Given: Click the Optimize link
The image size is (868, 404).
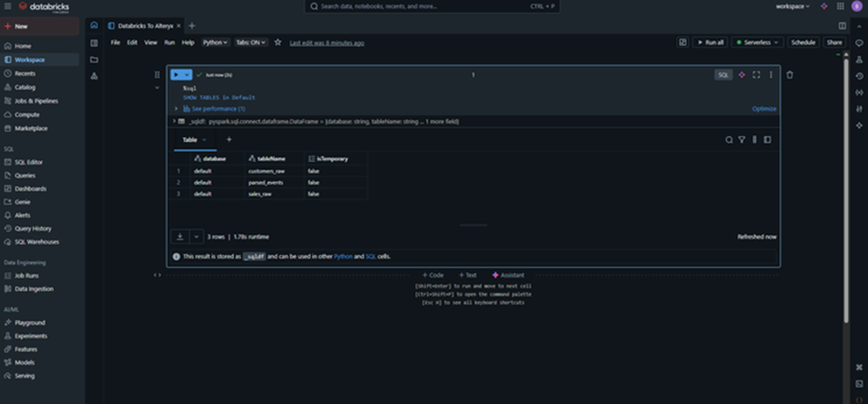Looking at the screenshot, I should 764,109.
